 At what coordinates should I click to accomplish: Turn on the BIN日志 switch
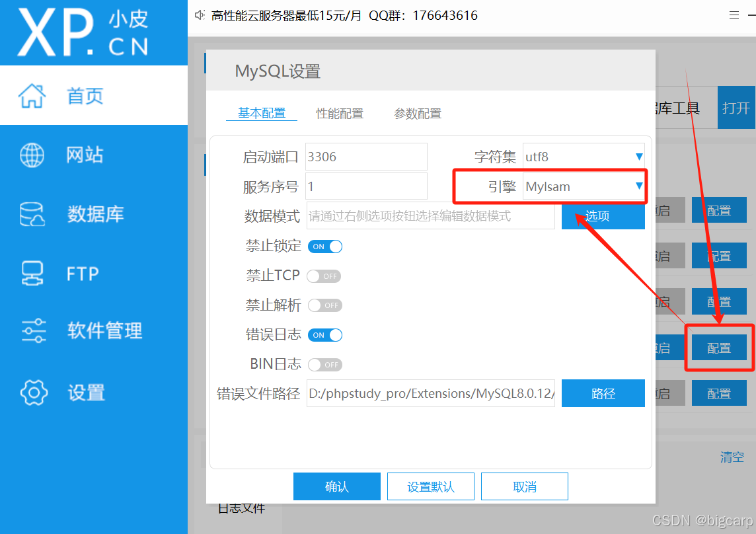tap(325, 365)
